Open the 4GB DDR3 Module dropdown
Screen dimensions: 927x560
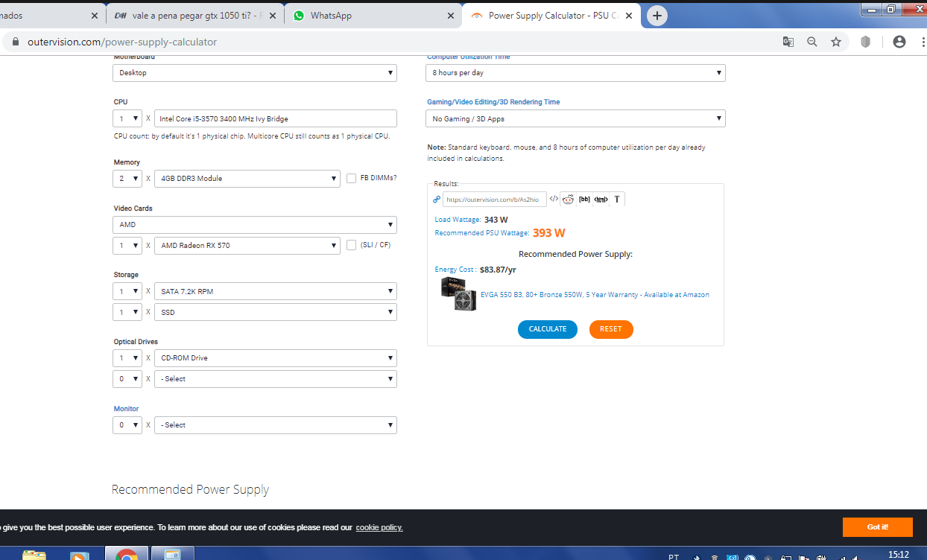247,179
